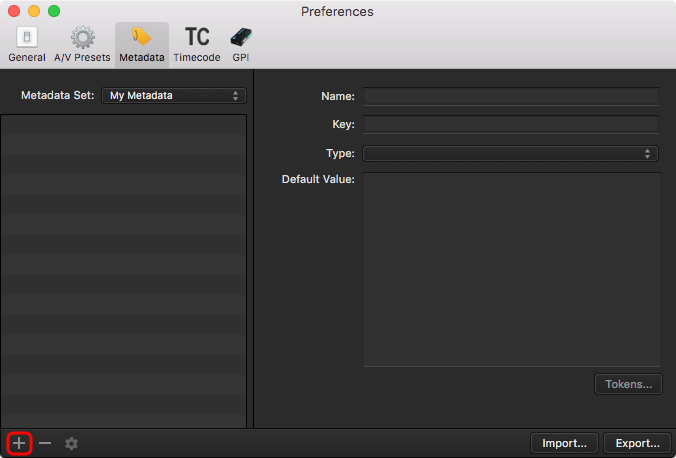This screenshot has width=676, height=458.
Task: Open the Metadata Set dropdown
Action: pyautogui.click(x=174, y=95)
